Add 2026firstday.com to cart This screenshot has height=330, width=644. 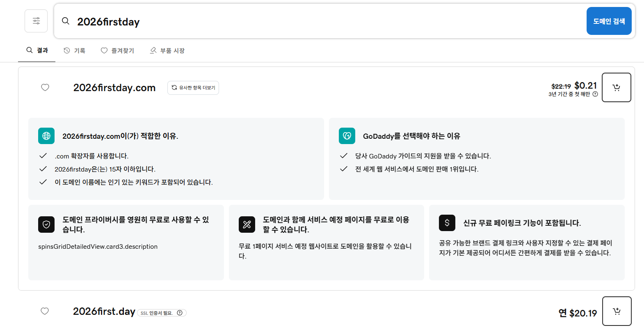(x=616, y=87)
